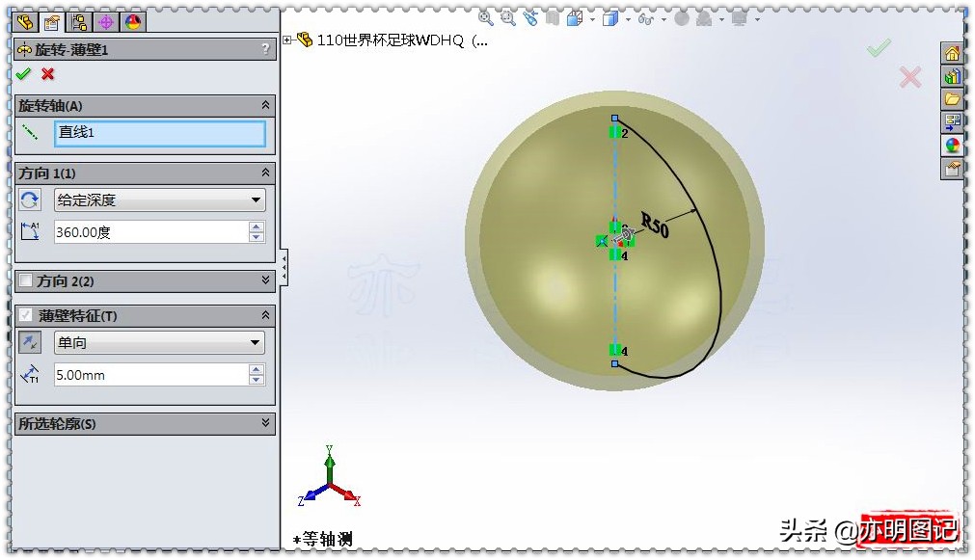975x560 pixels.
Task: Select the Zoom to Fit icon
Action: [x=484, y=18]
